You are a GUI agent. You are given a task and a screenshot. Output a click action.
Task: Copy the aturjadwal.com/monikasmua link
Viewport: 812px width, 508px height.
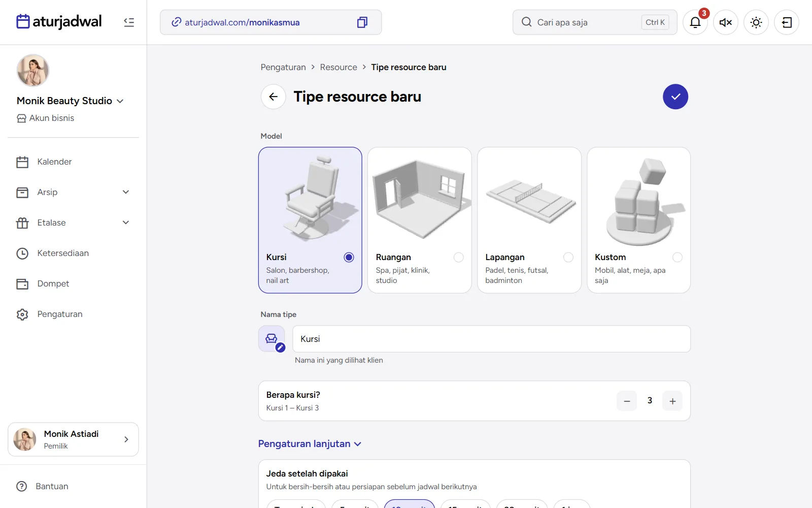click(362, 22)
